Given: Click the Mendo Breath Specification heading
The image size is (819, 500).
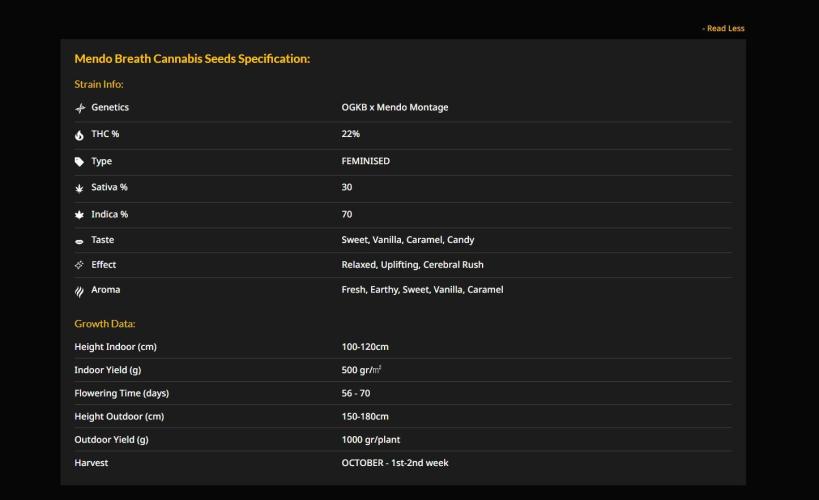Looking at the screenshot, I should pos(192,59).
